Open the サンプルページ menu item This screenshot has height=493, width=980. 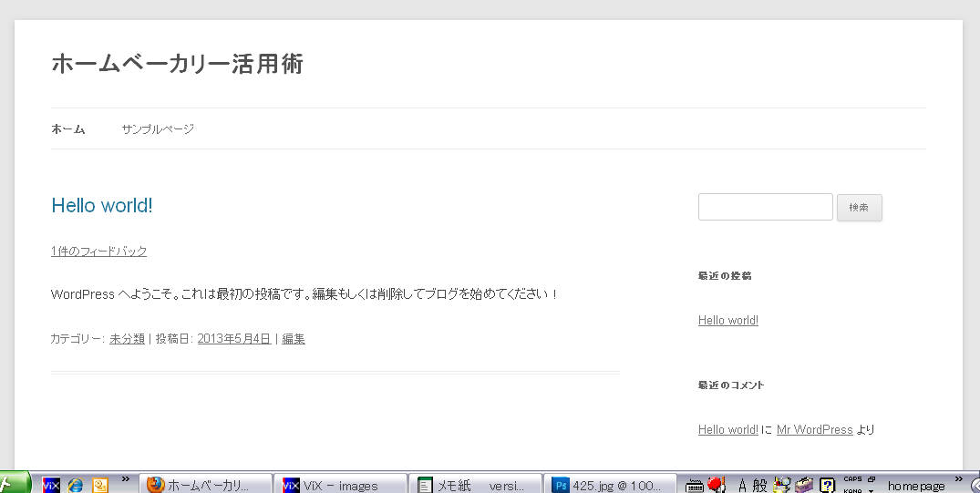click(158, 129)
